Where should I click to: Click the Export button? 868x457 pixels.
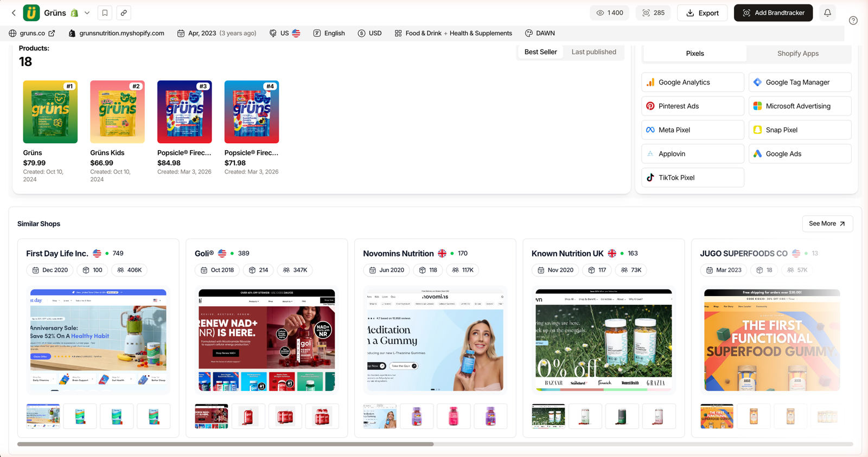703,13
